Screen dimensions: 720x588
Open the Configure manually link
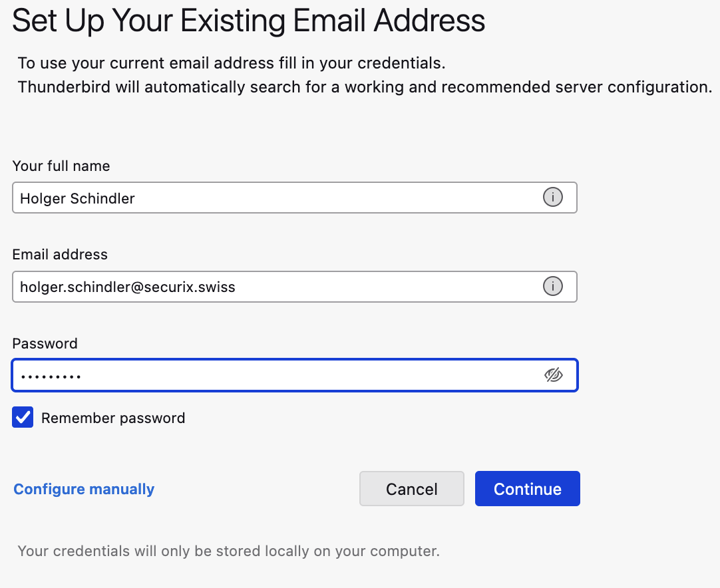click(84, 489)
